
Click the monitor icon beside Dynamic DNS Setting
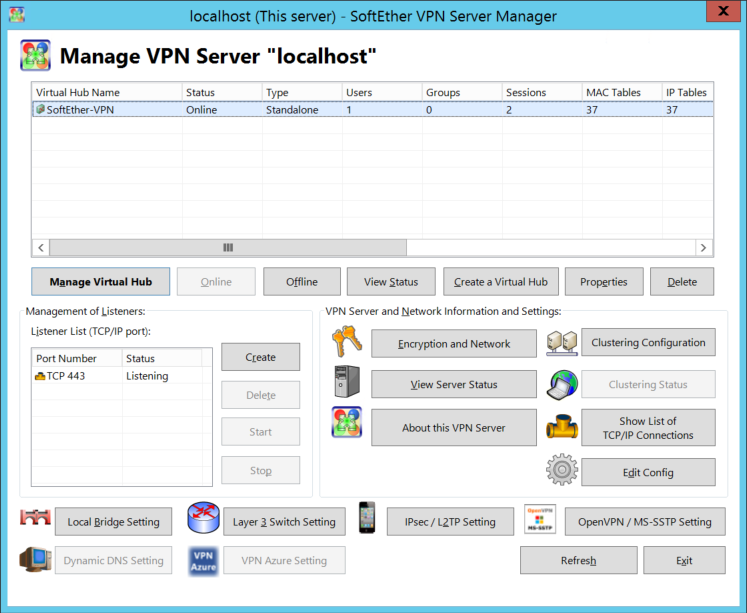pos(35,560)
